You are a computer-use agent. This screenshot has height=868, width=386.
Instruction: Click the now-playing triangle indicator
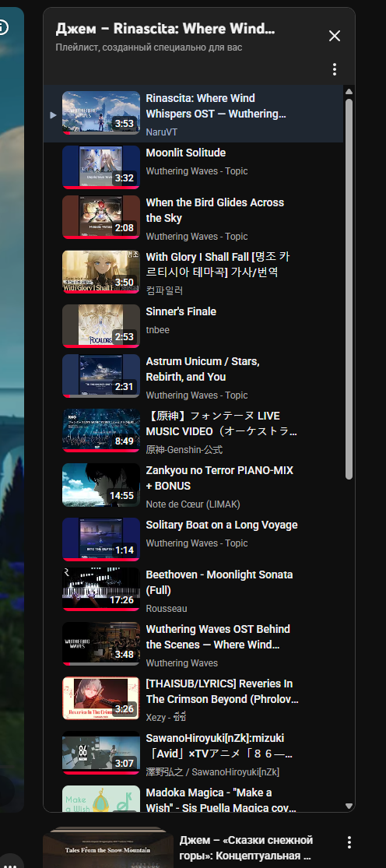53,115
